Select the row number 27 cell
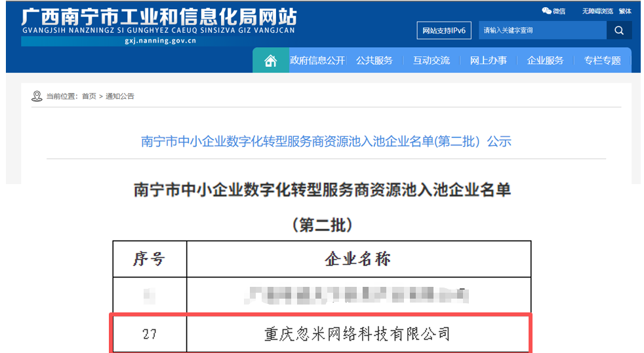644x353 pixels. coord(150,334)
